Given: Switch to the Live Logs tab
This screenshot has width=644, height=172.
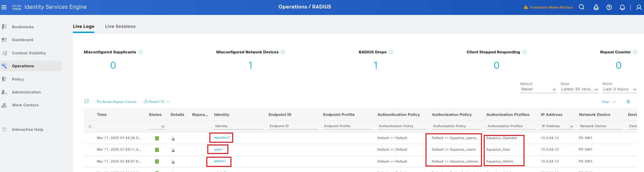Looking at the screenshot, I should point(83,27).
